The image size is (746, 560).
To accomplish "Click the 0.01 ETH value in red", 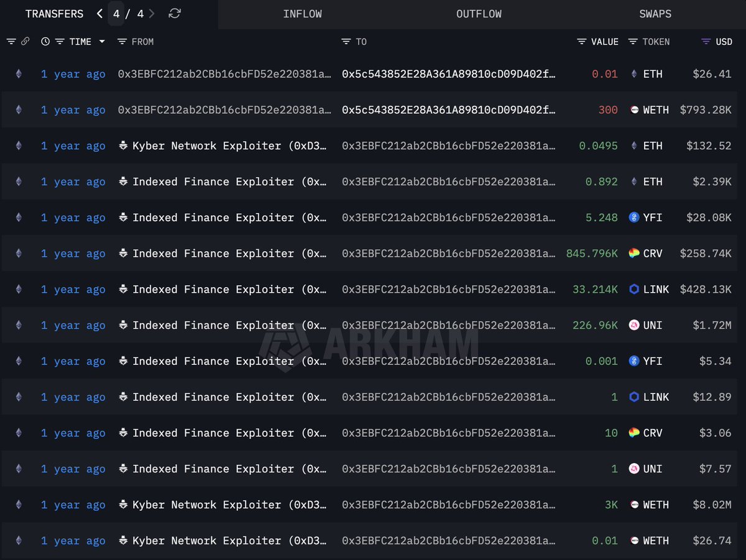I will [x=605, y=74].
